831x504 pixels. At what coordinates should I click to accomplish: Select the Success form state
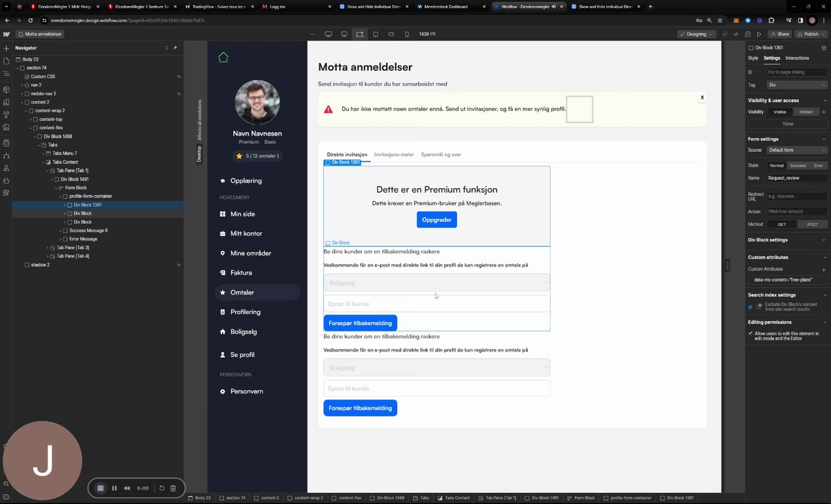(x=798, y=165)
